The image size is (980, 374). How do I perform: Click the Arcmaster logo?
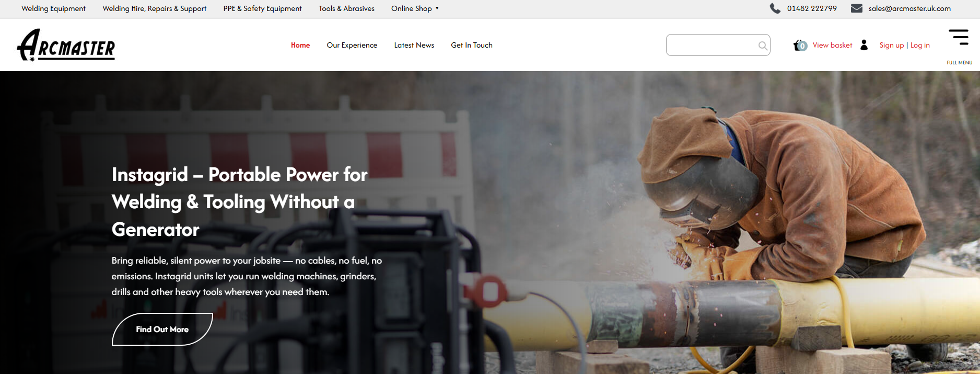click(66, 46)
